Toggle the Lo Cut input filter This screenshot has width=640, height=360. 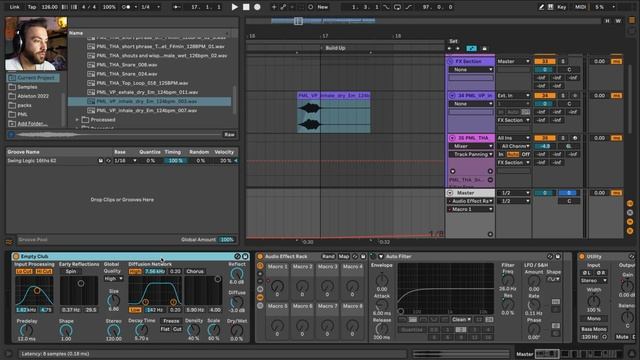24,271
